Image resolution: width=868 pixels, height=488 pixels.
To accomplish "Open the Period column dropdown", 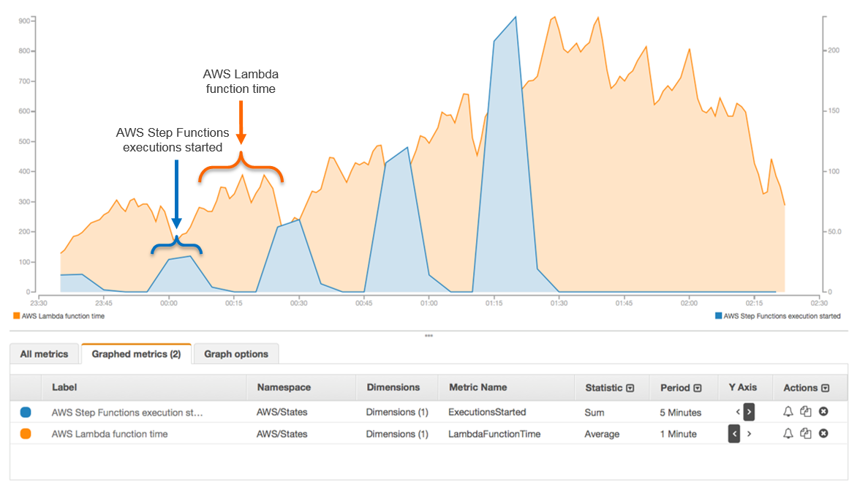I will click(697, 388).
